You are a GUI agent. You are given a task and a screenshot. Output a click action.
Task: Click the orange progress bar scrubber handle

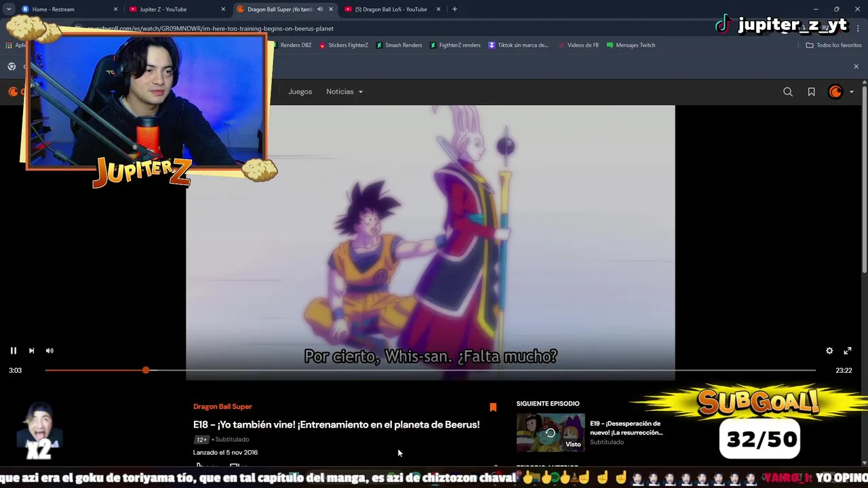pyautogui.click(x=146, y=370)
